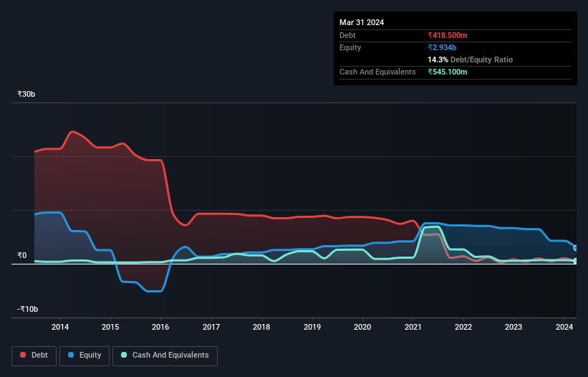This screenshot has height=377, width=588.
Task: Click the 2017 x-axis label
Action: coord(211,327)
